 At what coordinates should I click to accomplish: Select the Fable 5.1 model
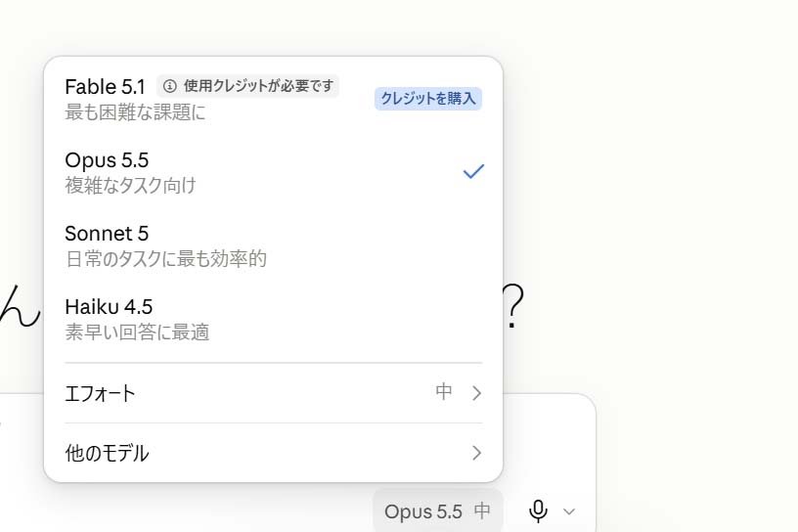[273, 98]
